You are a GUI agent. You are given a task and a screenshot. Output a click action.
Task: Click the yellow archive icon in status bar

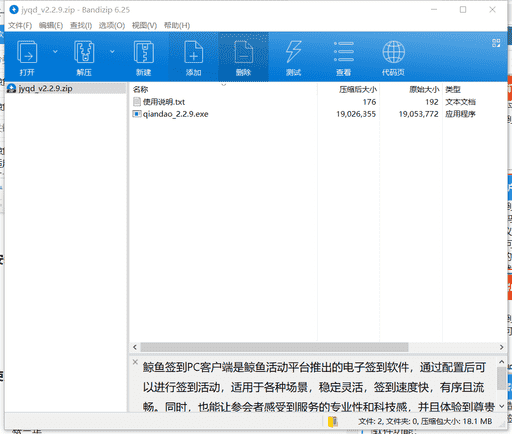coord(332,422)
